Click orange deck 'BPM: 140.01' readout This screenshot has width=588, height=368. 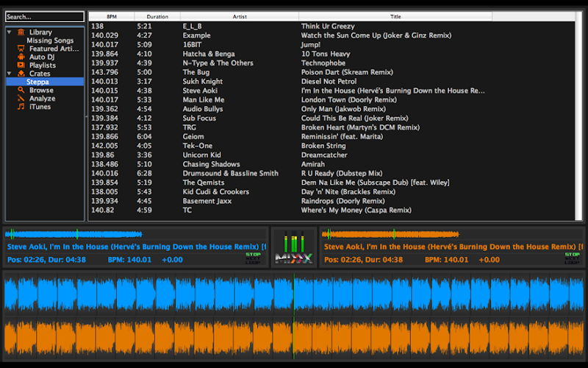click(446, 260)
